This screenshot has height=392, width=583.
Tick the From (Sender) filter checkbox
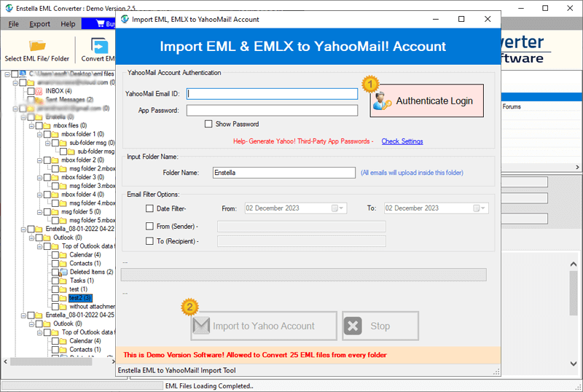(149, 226)
